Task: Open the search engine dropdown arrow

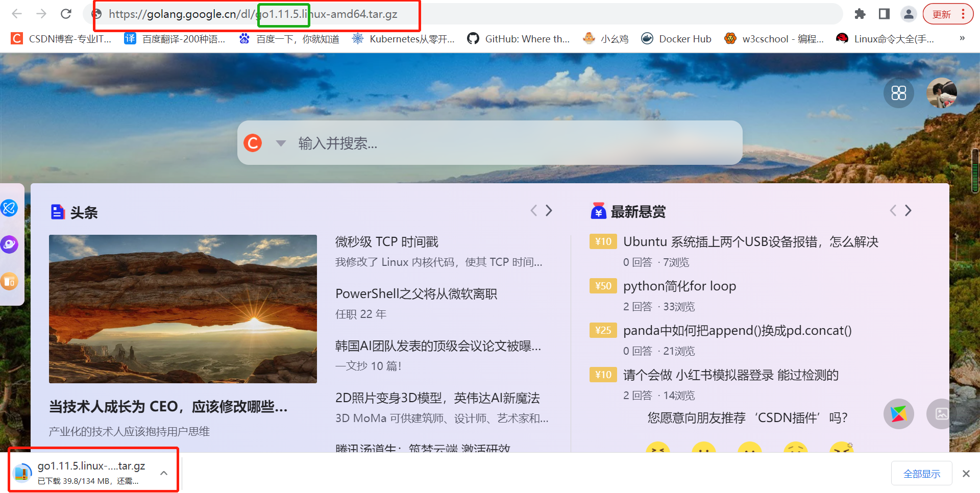Action: point(281,143)
